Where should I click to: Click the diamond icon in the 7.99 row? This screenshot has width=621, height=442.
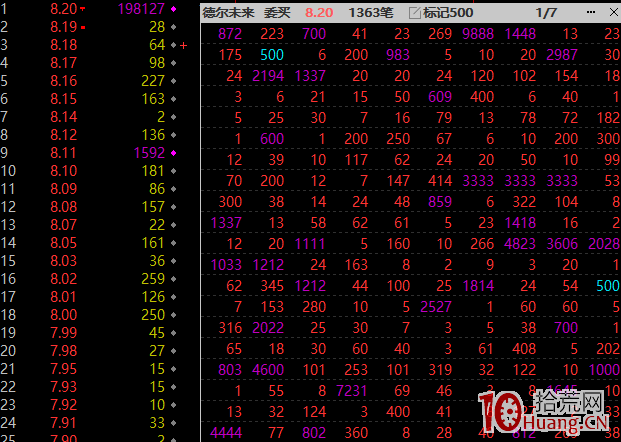point(173,333)
